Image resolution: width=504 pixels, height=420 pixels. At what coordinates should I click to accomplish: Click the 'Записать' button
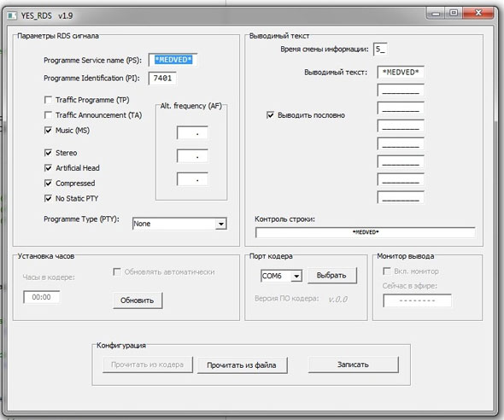point(354,365)
